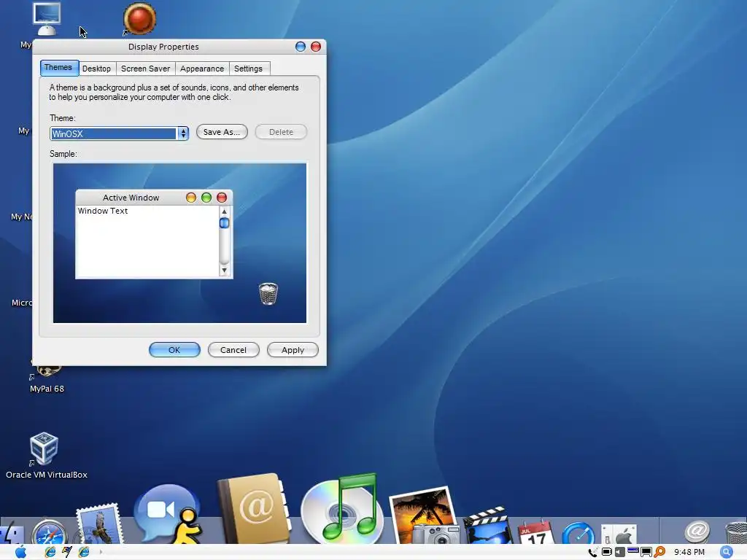The image size is (747, 560).
Task: Switch to the Desktop tab
Action: click(x=97, y=69)
